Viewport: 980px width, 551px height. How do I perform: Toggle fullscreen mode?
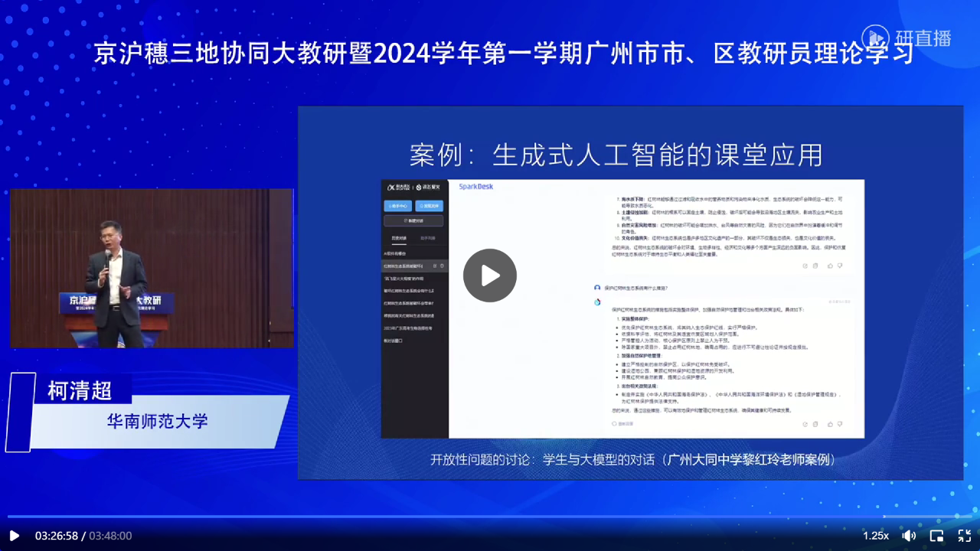pyautogui.click(x=965, y=536)
